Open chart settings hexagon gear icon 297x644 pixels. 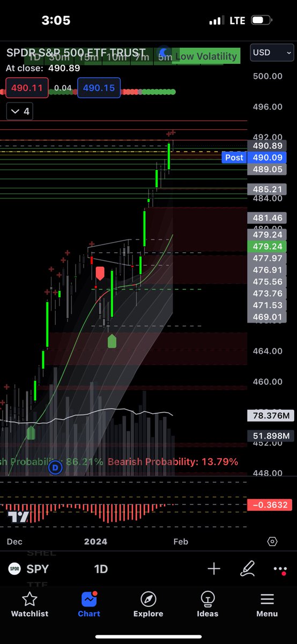pyautogui.click(x=272, y=541)
